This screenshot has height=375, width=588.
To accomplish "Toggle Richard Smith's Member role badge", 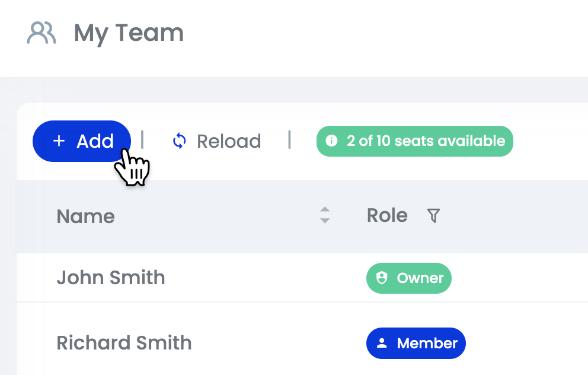I will [416, 343].
